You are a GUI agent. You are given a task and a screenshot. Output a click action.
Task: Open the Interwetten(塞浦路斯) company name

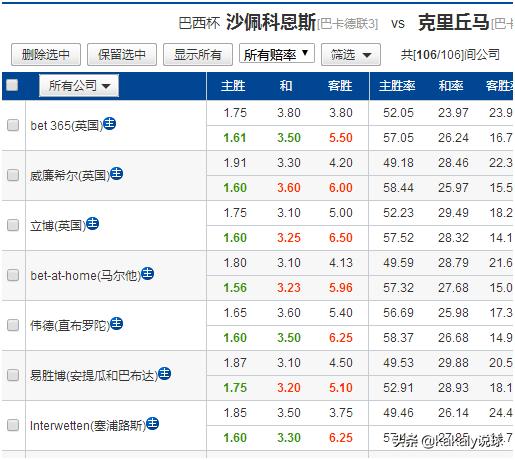pyautogui.click(x=88, y=426)
